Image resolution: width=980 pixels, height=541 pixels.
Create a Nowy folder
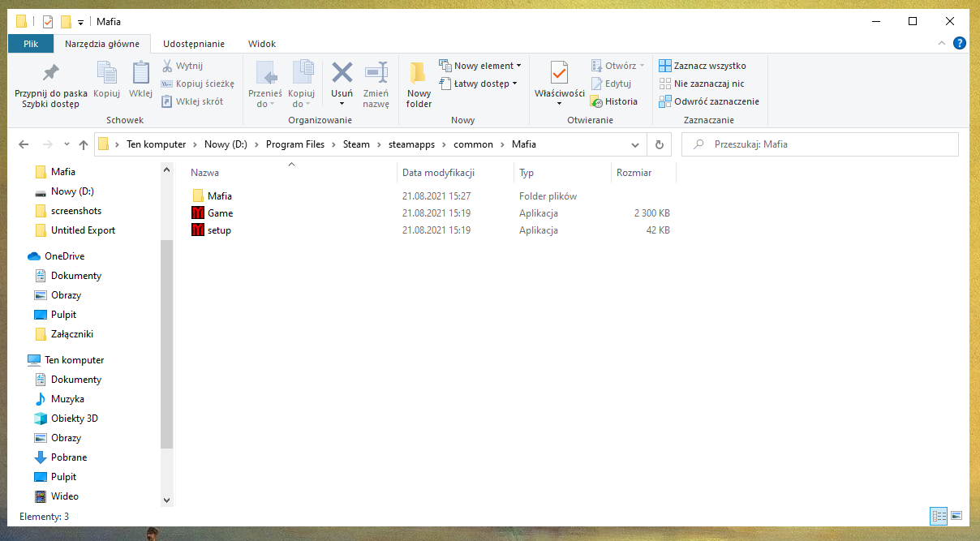(x=419, y=84)
